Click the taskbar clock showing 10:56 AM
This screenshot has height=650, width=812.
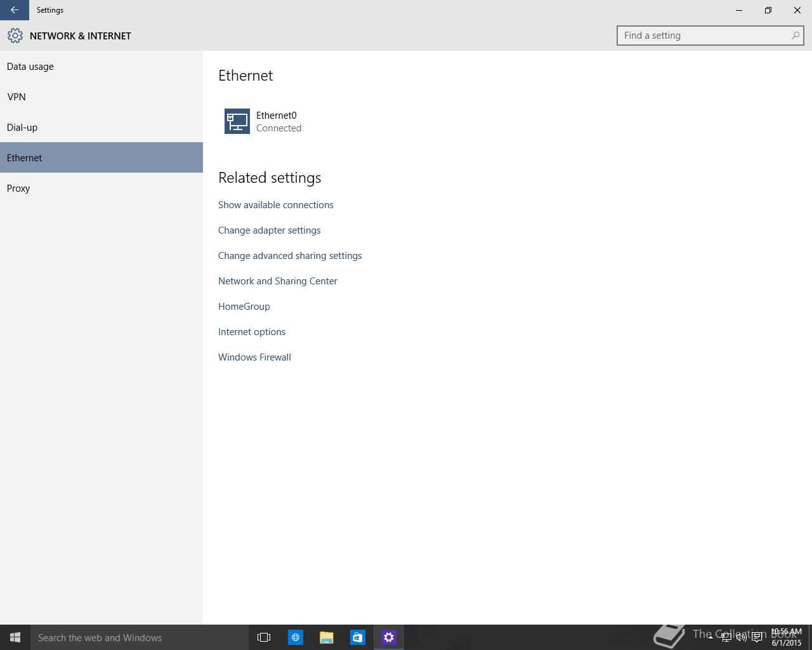tap(787, 637)
